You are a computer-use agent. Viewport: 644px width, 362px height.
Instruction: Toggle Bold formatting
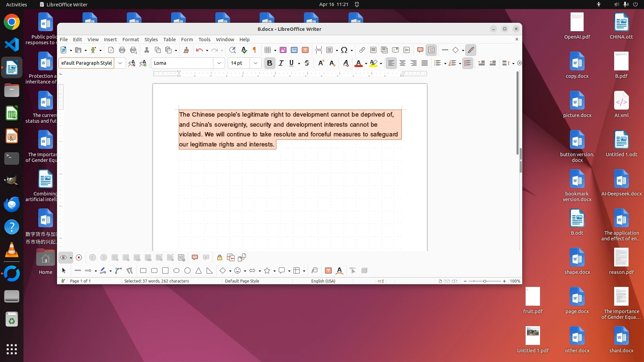[x=269, y=63]
